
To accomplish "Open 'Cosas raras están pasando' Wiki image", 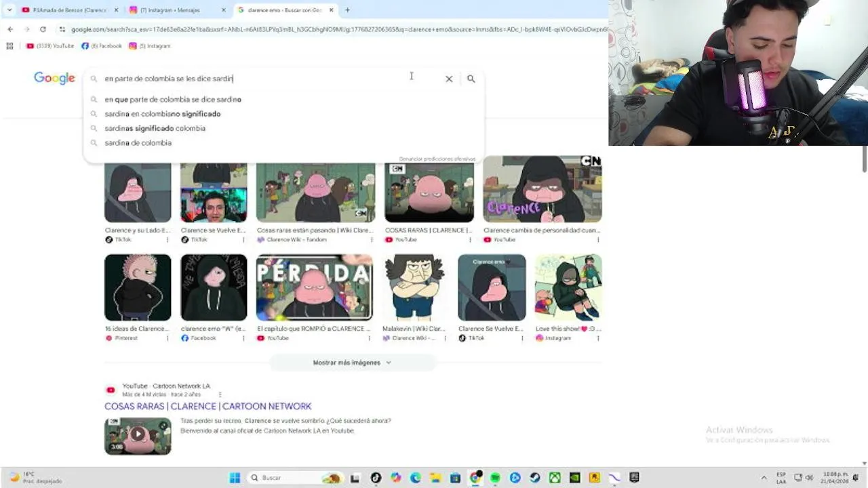I will tap(315, 192).
